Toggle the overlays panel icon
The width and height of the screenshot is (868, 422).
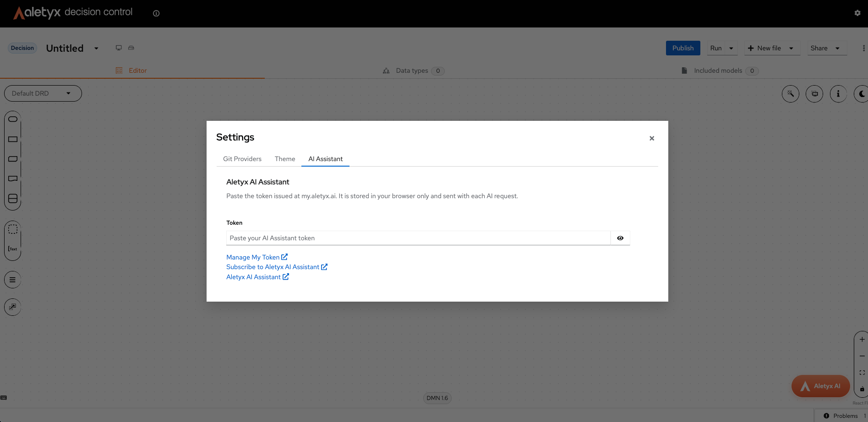(x=814, y=94)
